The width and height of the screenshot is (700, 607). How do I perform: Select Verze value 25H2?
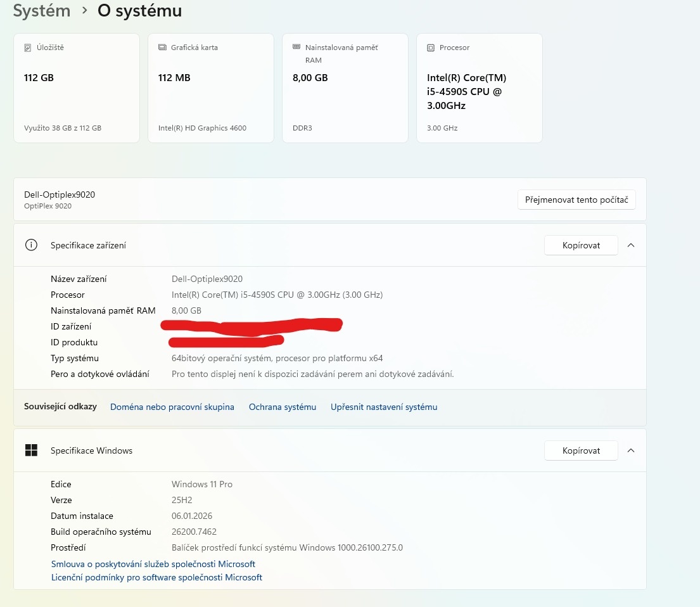182,500
